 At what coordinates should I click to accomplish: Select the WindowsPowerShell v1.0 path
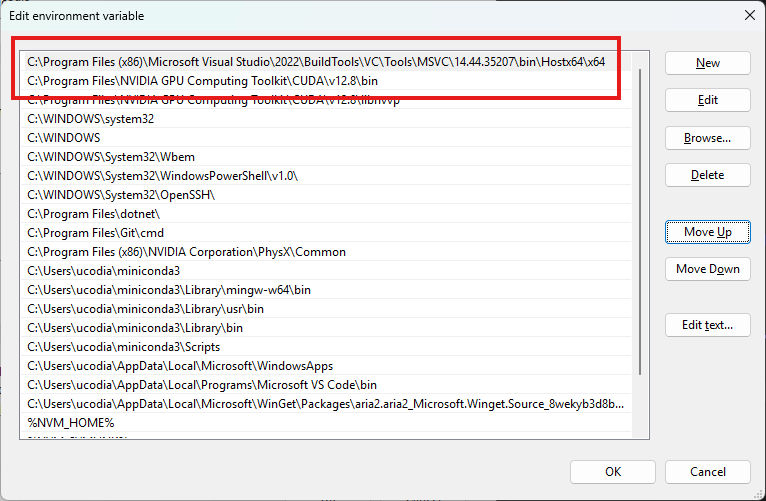[x=162, y=175]
